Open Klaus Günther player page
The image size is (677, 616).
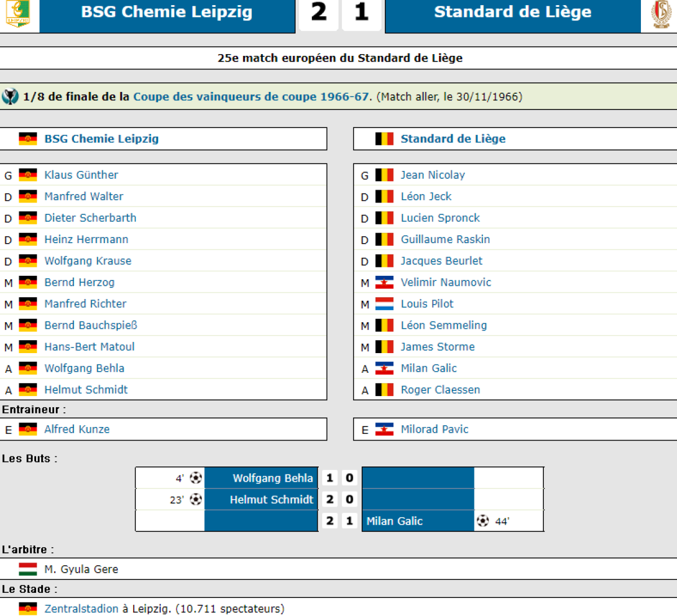click(x=81, y=175)
